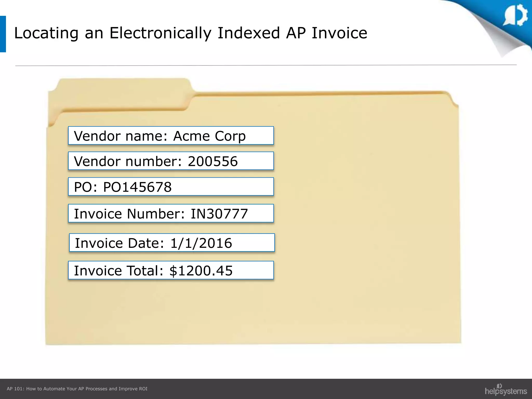Click the manila folder tab

tap(122, 94)
